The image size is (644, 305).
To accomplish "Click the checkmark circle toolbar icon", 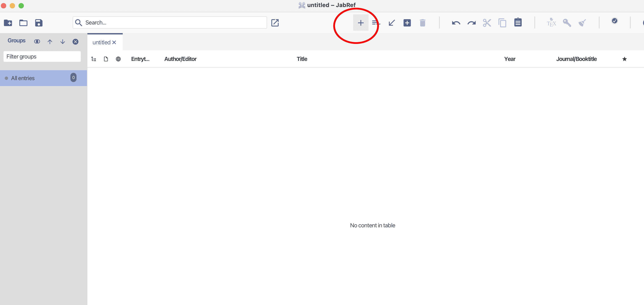I will click(x=614, y=21).
